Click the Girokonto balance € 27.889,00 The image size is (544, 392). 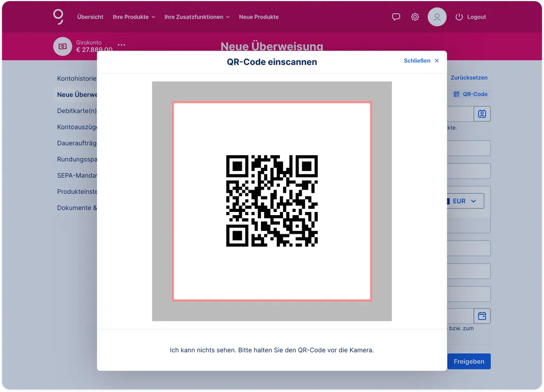(94, 50)
